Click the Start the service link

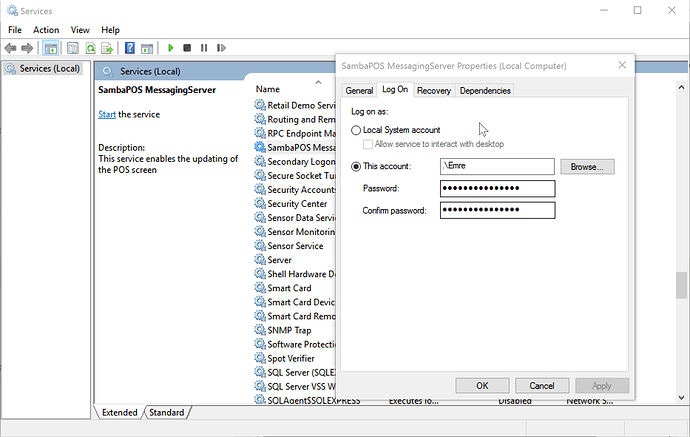(107, 114)
